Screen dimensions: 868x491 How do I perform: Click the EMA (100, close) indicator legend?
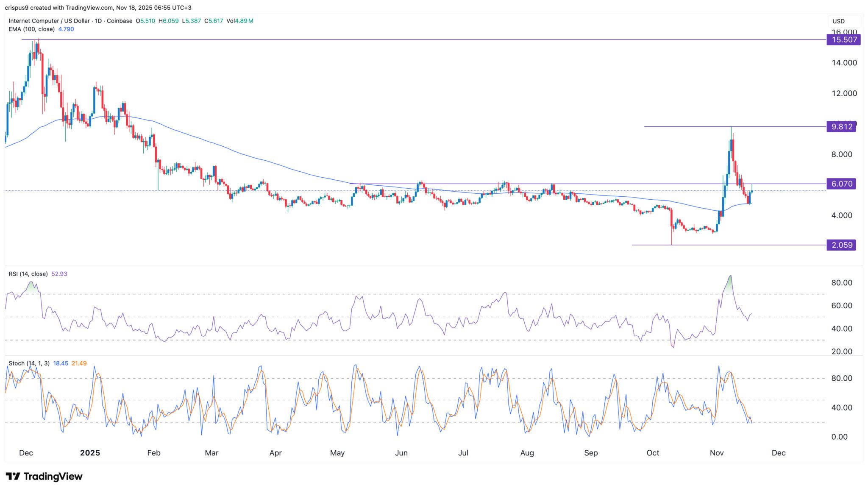pyautogui.click(x=32, y=29)
